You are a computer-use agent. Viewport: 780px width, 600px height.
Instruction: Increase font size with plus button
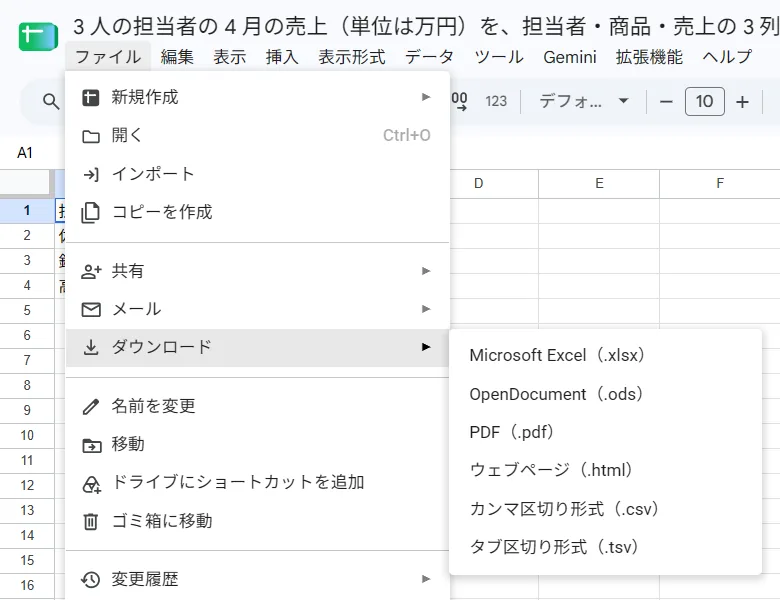[742, 102]
